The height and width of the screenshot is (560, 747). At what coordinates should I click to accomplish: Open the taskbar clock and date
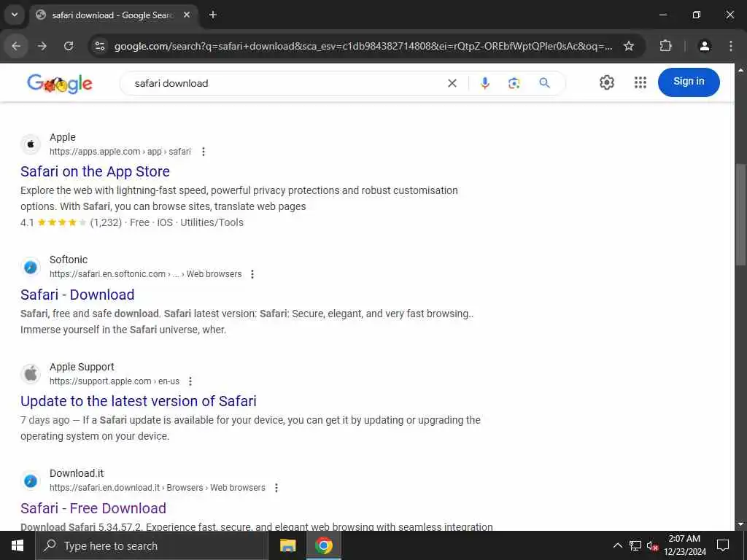click(684, 545)
